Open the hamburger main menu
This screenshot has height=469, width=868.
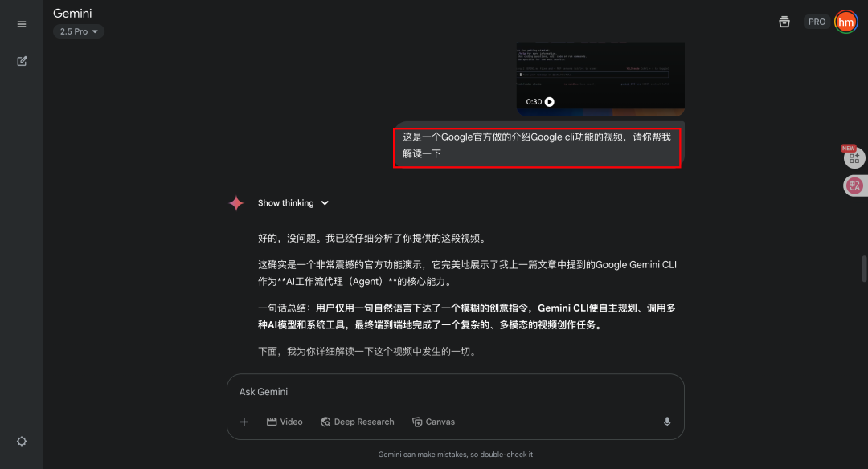coord(22,24)
